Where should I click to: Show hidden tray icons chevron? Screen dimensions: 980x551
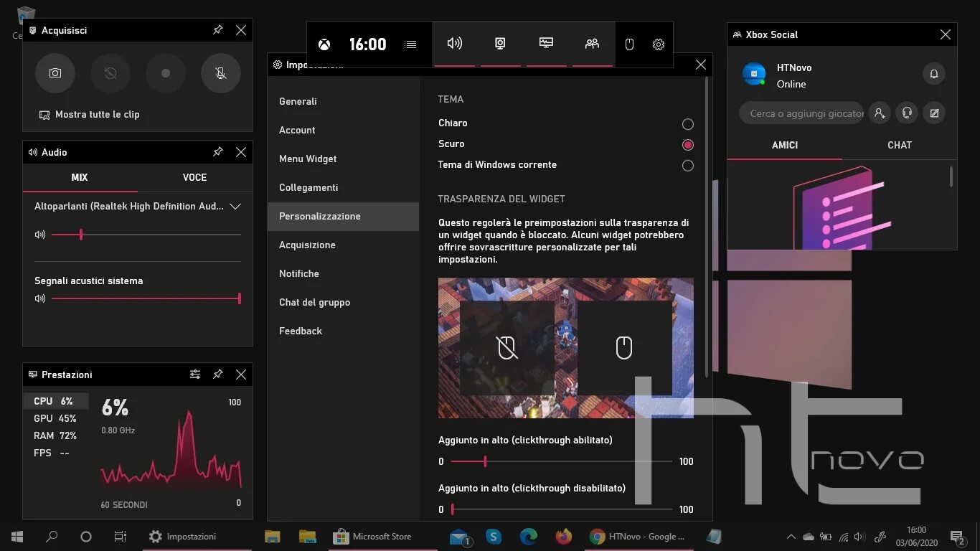(791, 537)
